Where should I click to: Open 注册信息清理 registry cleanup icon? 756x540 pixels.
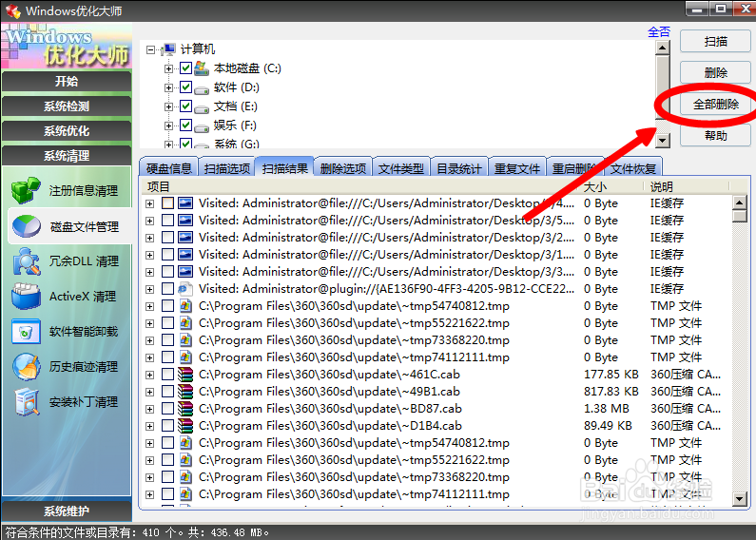pos(26,190)
